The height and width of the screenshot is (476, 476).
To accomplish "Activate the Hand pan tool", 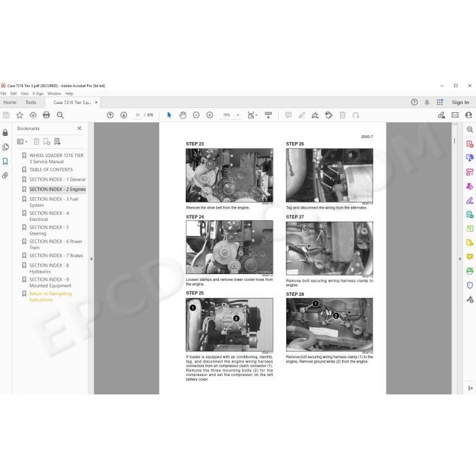I will [183, 115].
